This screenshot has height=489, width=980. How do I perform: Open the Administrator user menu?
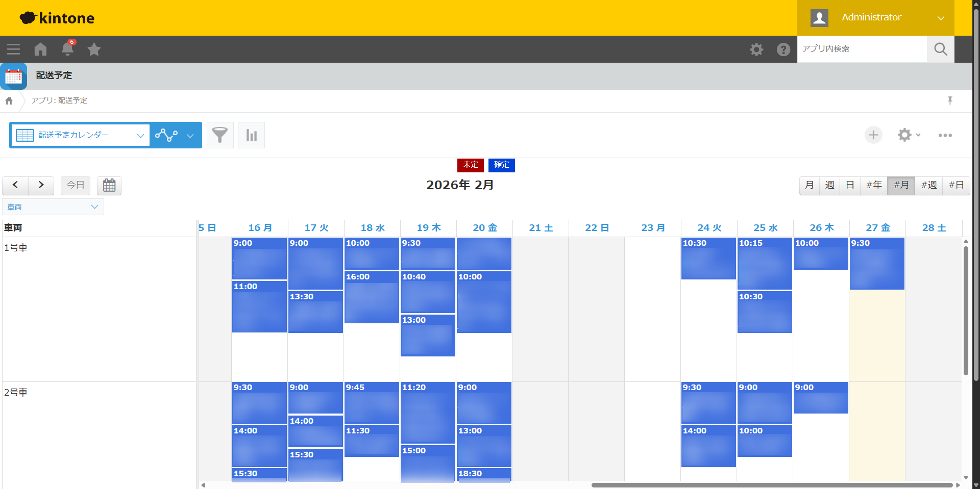(875, 17)
